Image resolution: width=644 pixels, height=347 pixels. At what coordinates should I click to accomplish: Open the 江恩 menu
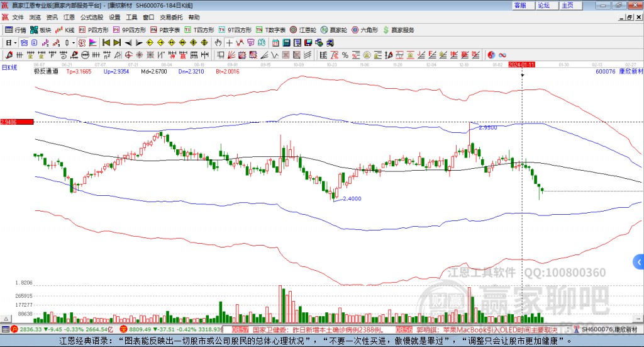(69, 17)
